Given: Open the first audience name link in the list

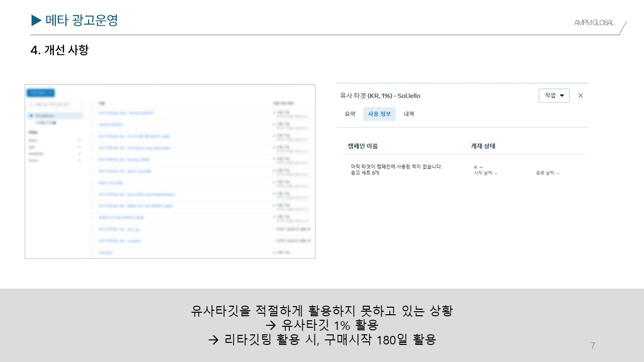Looking at the screenshot, I should [126, 113].
